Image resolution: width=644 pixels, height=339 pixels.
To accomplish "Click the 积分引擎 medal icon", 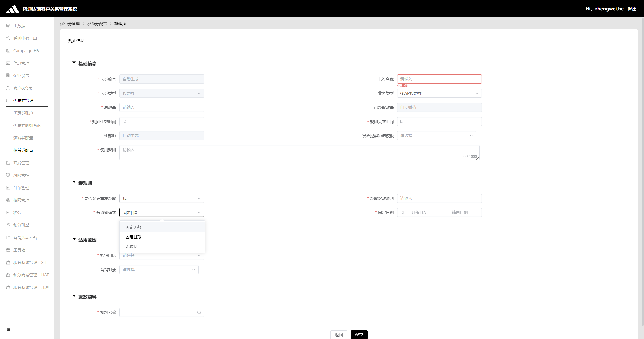I will tap(8, 225).
